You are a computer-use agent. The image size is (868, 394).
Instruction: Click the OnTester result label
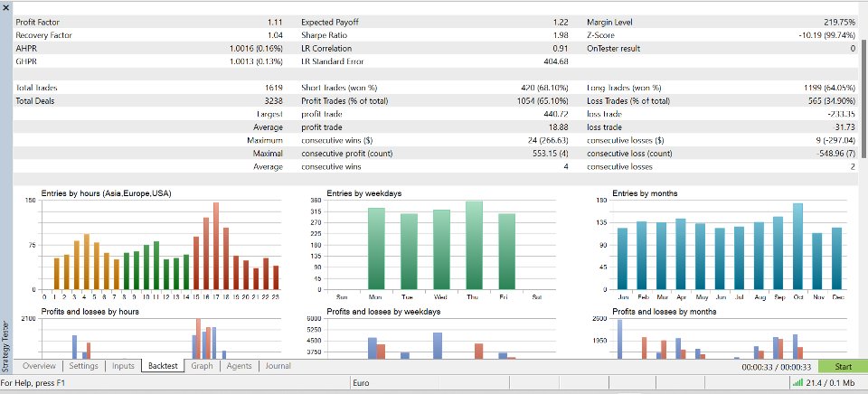(x=613, y=48)
